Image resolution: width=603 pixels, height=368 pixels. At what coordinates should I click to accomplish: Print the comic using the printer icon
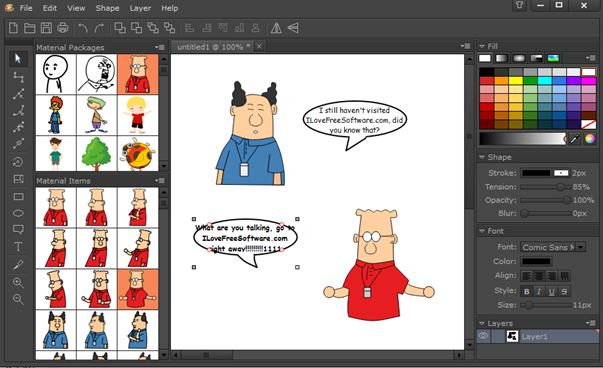click(x=63, y=28)
